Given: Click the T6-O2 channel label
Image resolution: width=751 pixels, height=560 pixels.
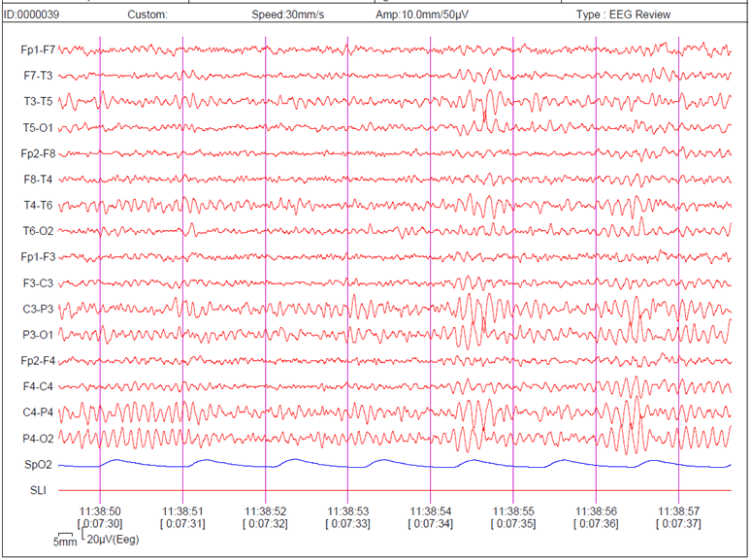Looking at the screenshot, I should (38, 231).
